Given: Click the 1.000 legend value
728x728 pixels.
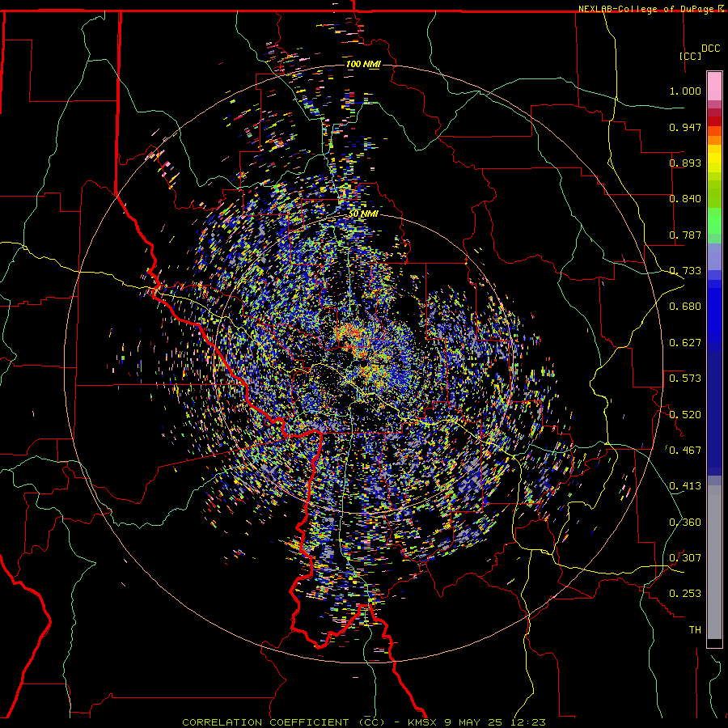Looking at the screenshot, I should click(x=685, y=91).
